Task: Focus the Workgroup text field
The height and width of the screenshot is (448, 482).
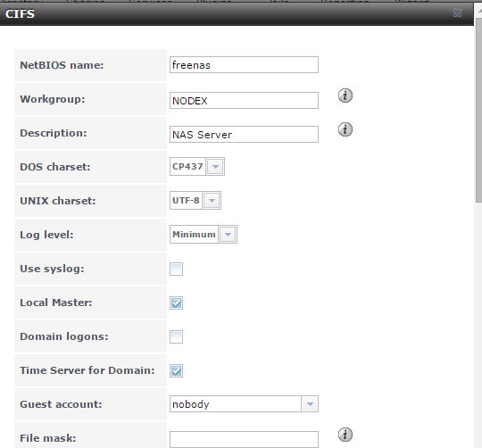Action: 244,101
